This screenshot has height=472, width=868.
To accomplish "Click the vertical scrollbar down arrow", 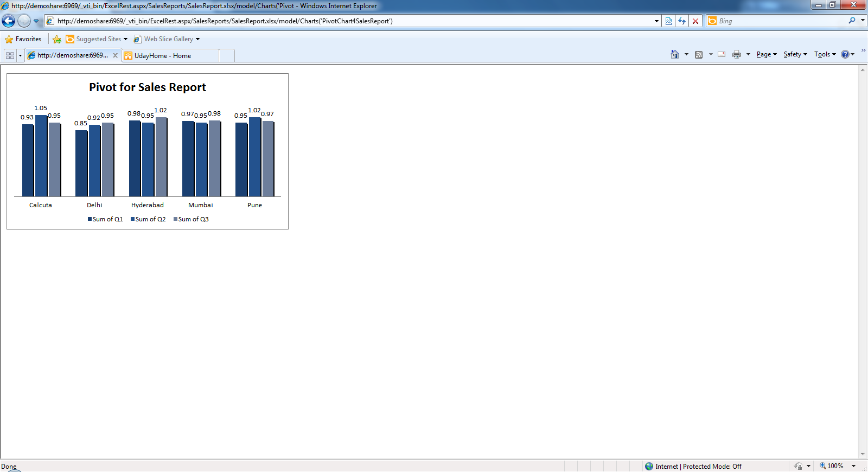I will click(x=863, y=454).
